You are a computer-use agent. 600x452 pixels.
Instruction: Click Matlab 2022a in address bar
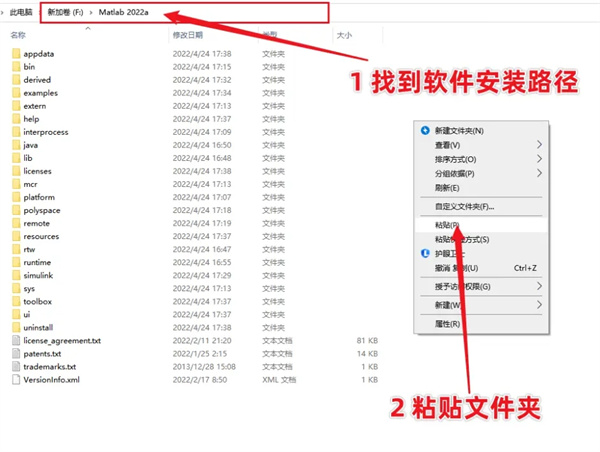[124, 12]
